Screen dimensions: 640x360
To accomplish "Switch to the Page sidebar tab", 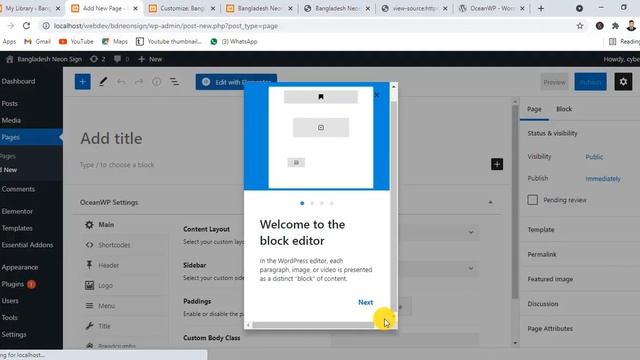I will click(534, 109).
